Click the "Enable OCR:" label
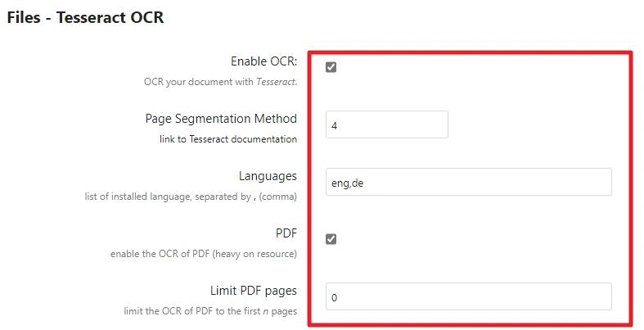This screenshot has width=644, height=330. point(263,61)
